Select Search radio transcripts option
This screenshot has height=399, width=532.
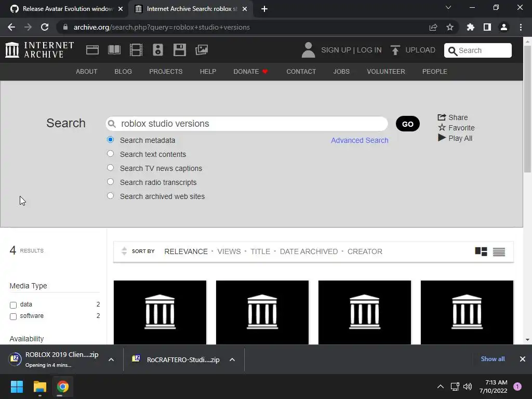click(110, 181)
